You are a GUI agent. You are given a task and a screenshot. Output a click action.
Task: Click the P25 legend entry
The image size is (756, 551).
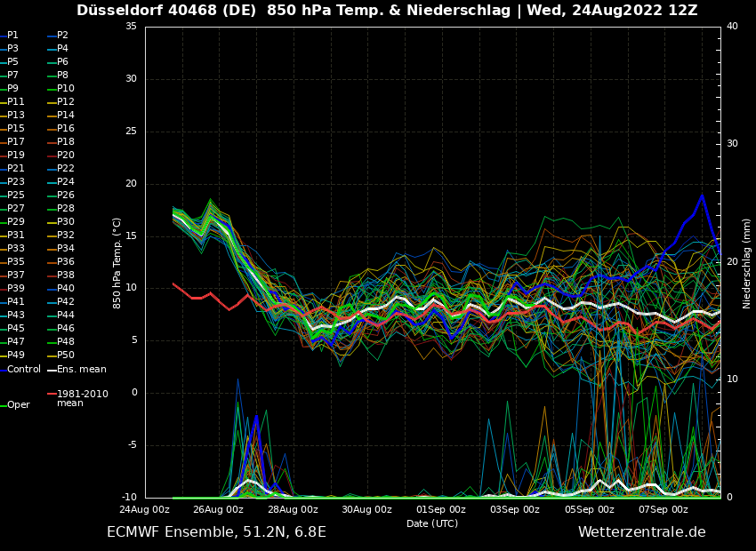click(16, 196)
